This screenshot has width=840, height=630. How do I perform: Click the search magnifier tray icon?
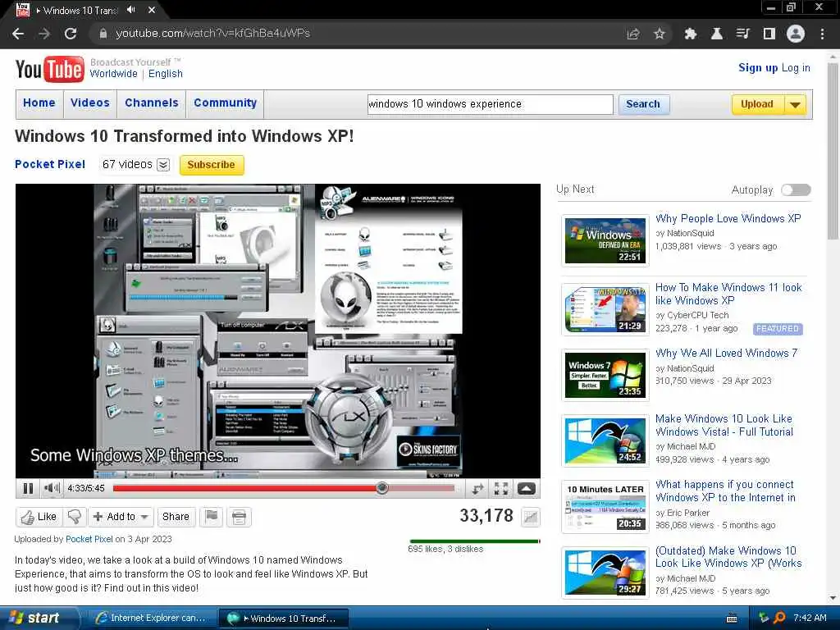(x=780, y=618)
